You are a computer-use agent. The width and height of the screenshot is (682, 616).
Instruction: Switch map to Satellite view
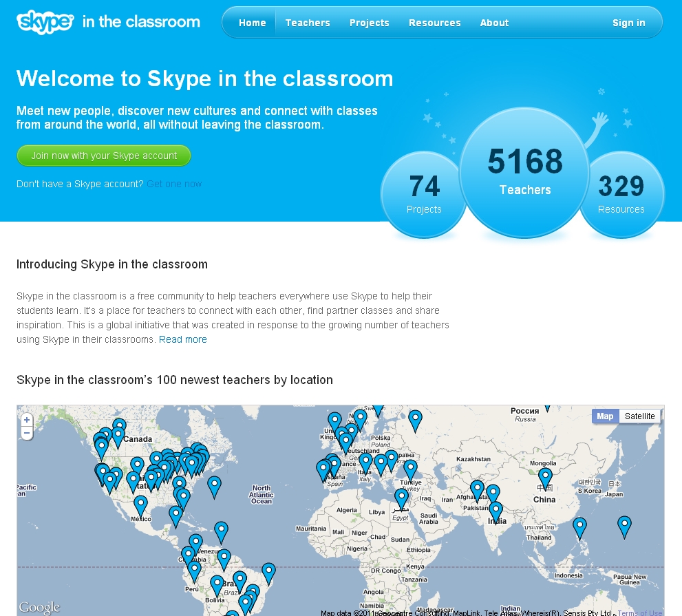pos(639,416)
